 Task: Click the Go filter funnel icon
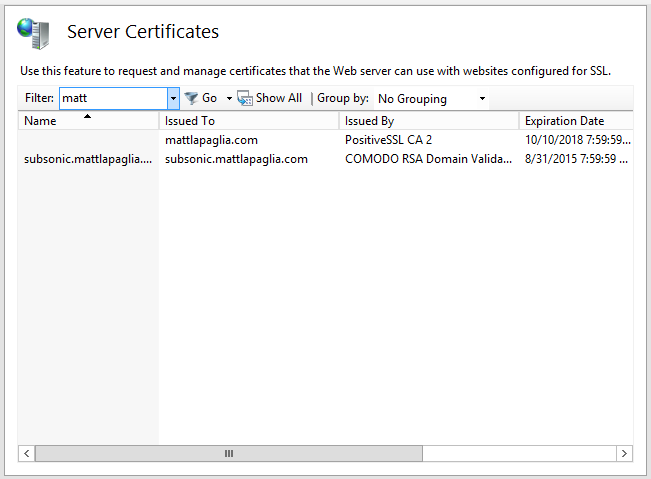(x=191, y=98)
